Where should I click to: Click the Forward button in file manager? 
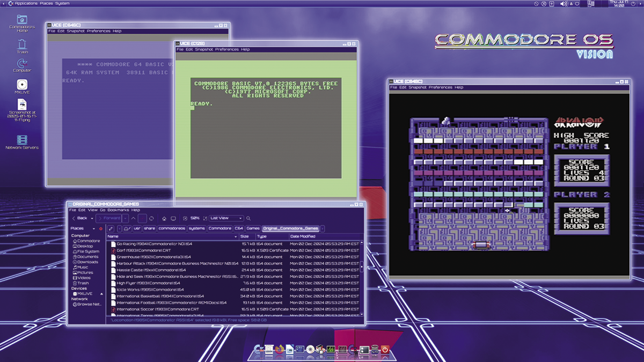click(108, 218)
